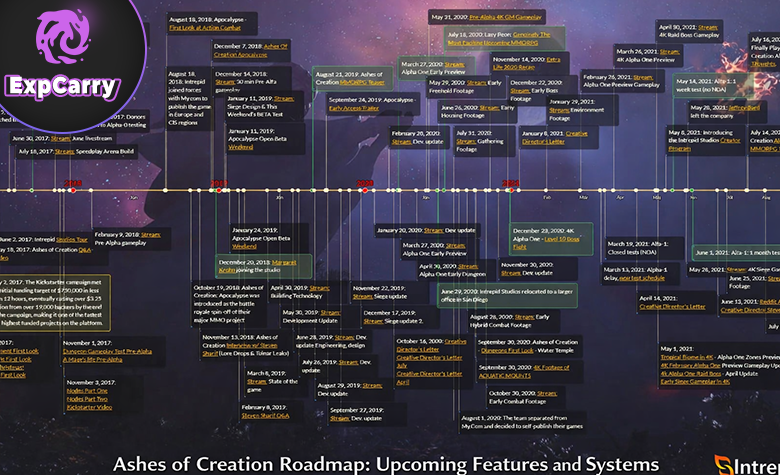Open the Level 10 Boss Fight link
The image size is (780, 475).
pos(546,243)
